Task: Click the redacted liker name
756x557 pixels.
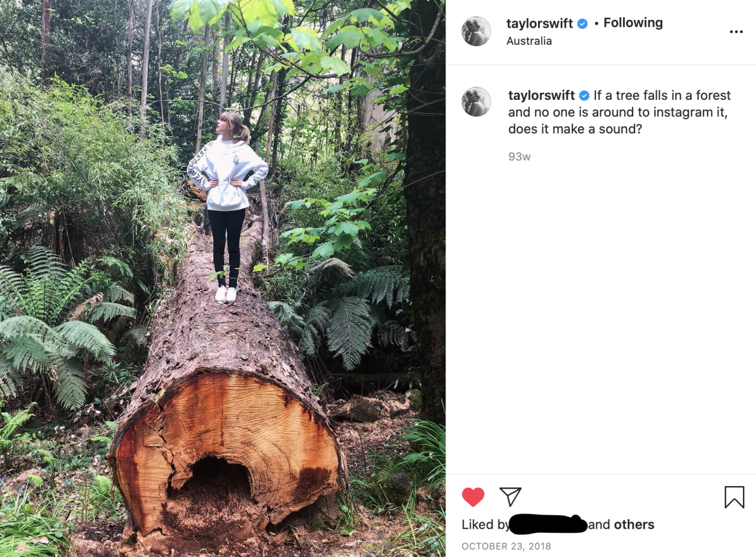Action: point(548,525)
